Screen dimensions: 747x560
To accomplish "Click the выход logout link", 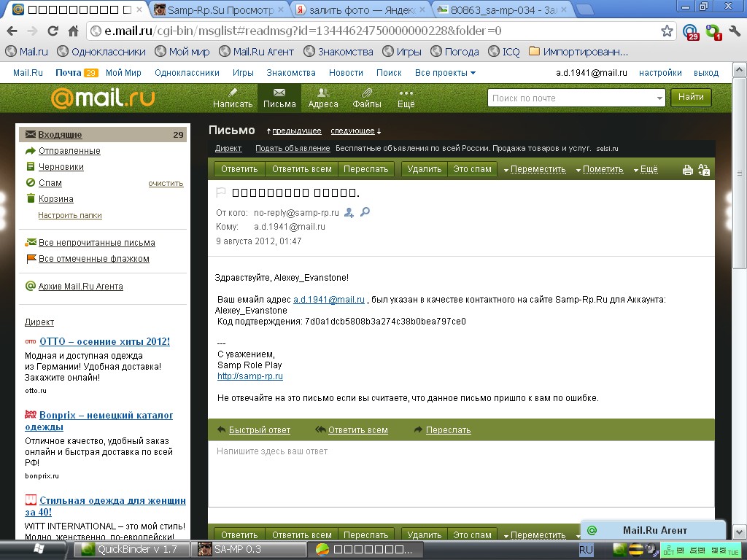I will [706, 73].
